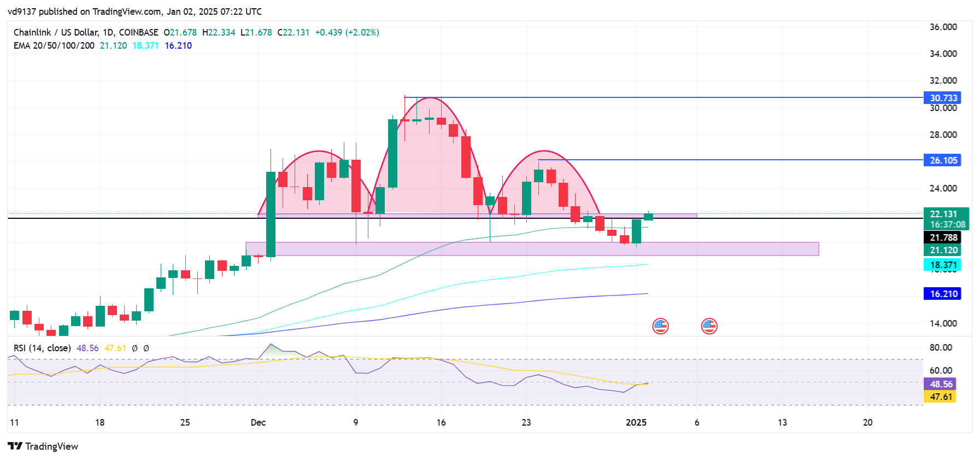Click the +0.439 (+2.02%) change text
The image size is (980, 459).
click(x=347, y=32)
